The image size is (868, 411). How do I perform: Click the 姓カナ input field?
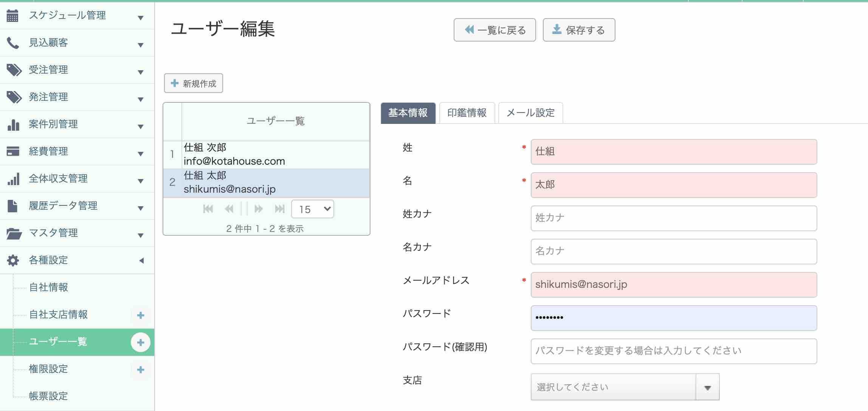click(x=674, y=218)
